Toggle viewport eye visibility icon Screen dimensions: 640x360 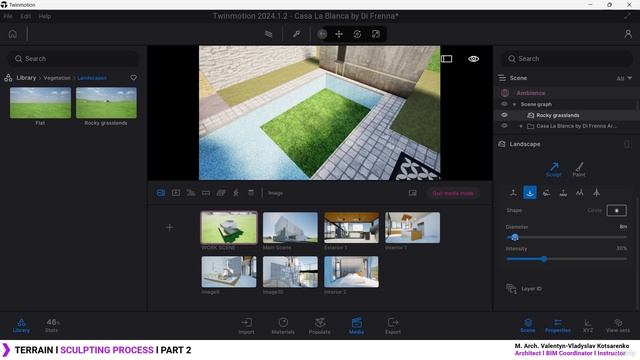point(473,59)
